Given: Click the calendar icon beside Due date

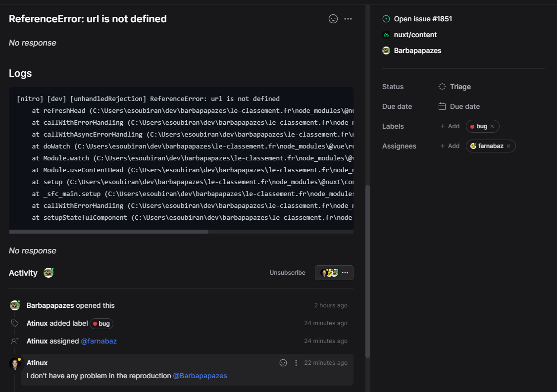Looking at the screenshot, I should click(x=441, y=106).
